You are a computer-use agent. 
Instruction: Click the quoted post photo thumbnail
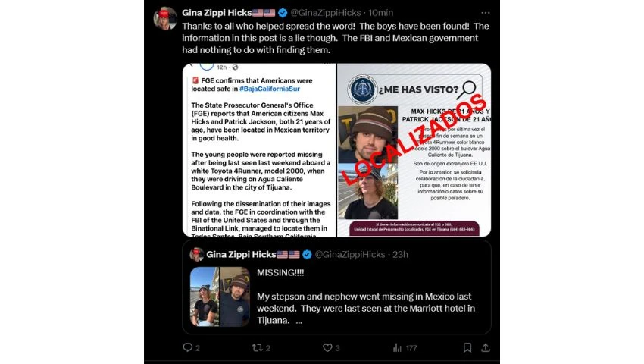(220, 297)
